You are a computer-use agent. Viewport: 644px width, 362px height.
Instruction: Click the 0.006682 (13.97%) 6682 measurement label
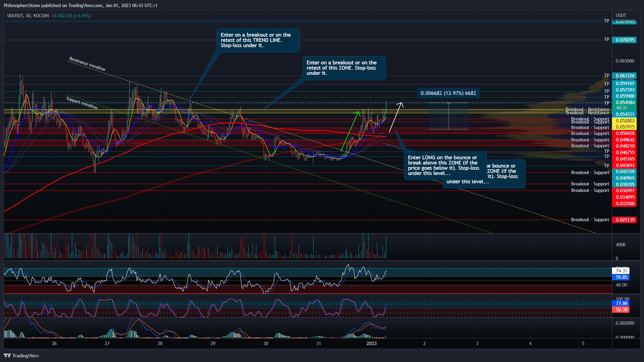[448, 93]
